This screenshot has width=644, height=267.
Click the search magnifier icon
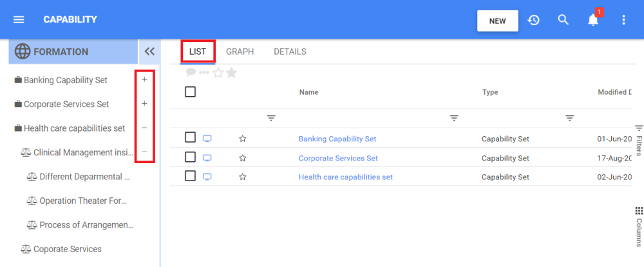[563, 20]
